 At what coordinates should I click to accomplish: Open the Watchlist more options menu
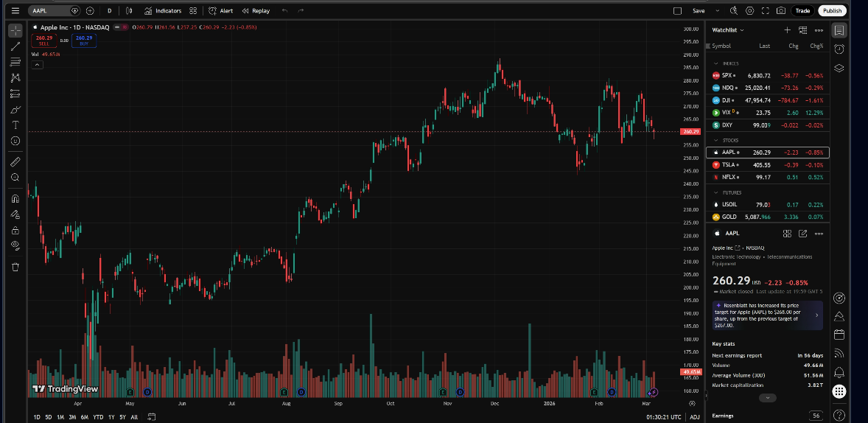coord(819,30)
